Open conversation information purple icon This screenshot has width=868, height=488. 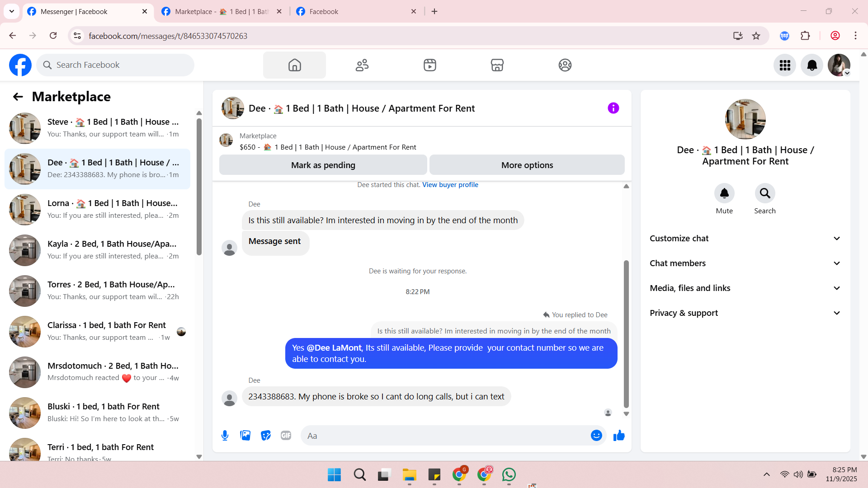click(613, 108)
